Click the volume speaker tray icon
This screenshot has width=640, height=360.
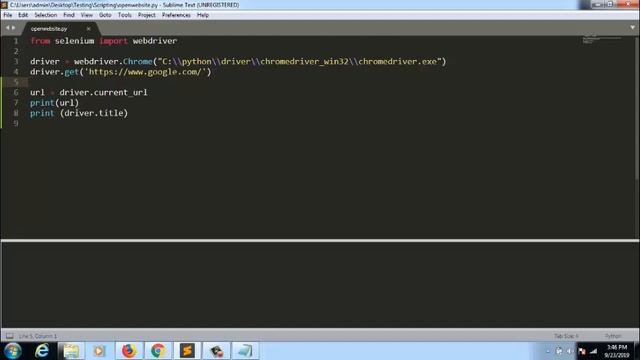point(570,351)
